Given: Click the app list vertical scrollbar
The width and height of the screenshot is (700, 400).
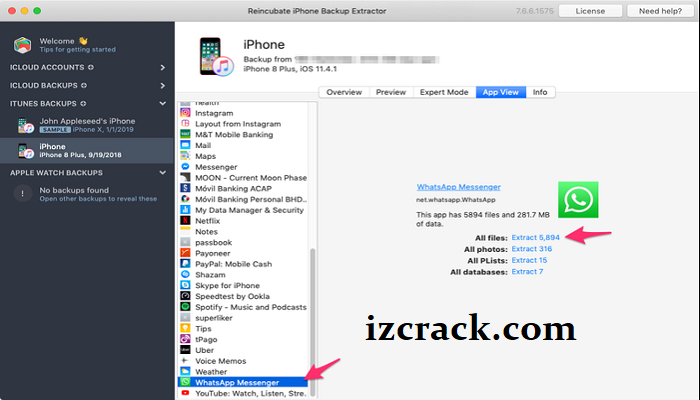Looking at the screenshot, I should point(313,321).
